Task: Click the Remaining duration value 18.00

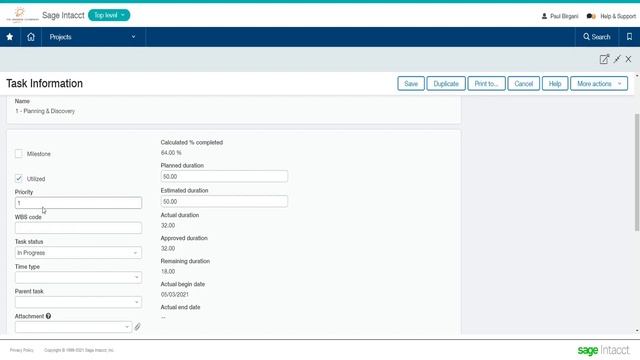Action: click(x=168, y=271)
